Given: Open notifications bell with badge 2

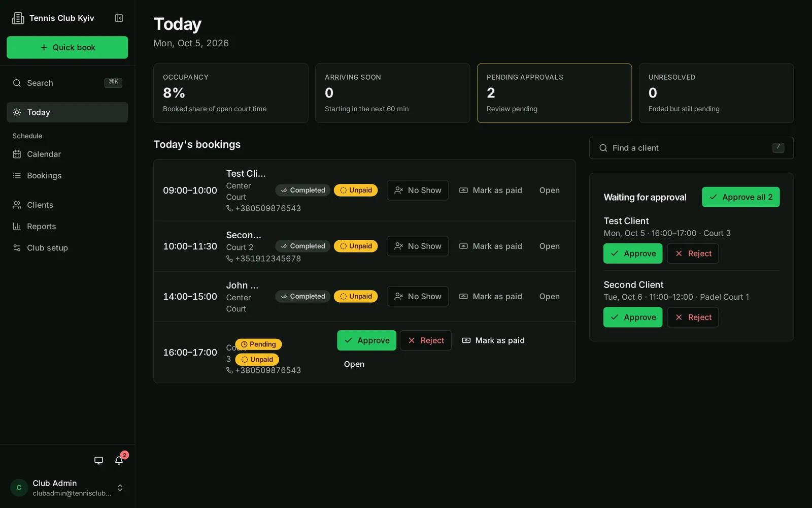Looking at the screenshot, I should pyautogui.click(x=119, y=460).
